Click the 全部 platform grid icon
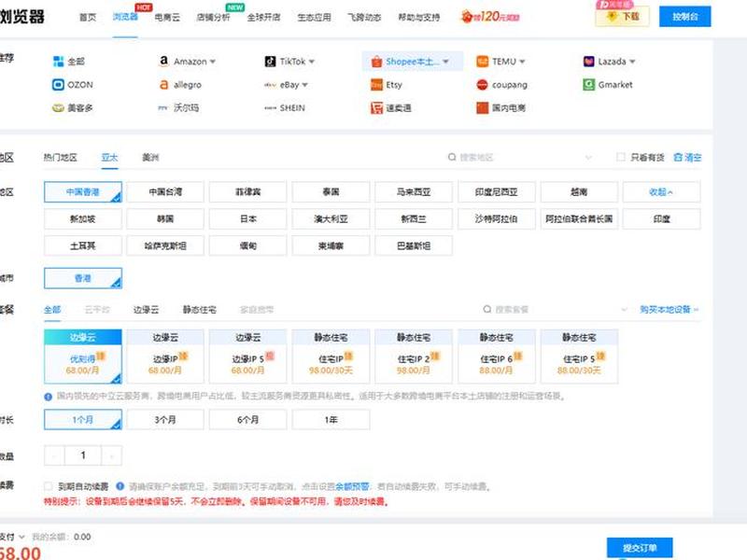 click(x=59, y=62)
